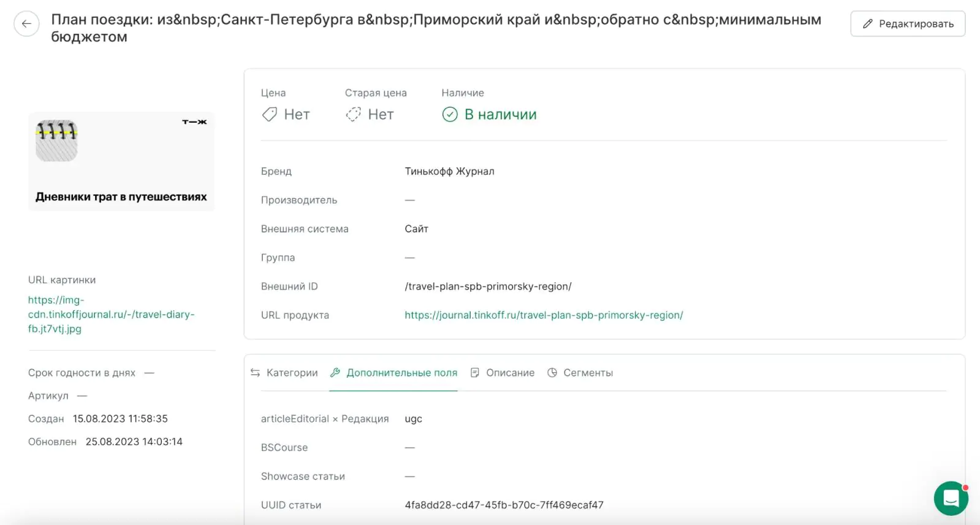The image size is (980, 525).
Task: Click the ugc value of articleEditorial
Action: click(413, 419)
